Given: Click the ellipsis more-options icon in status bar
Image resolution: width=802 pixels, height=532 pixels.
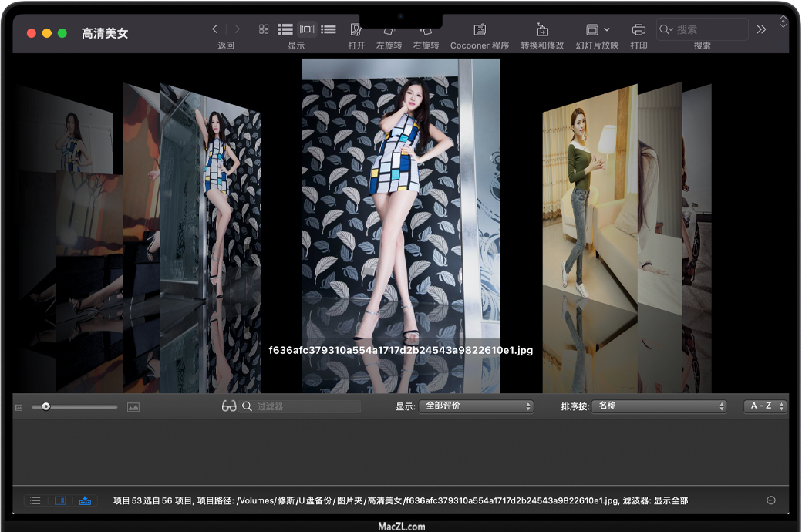Looking at the screenshot, I should (x=771, y=500).
